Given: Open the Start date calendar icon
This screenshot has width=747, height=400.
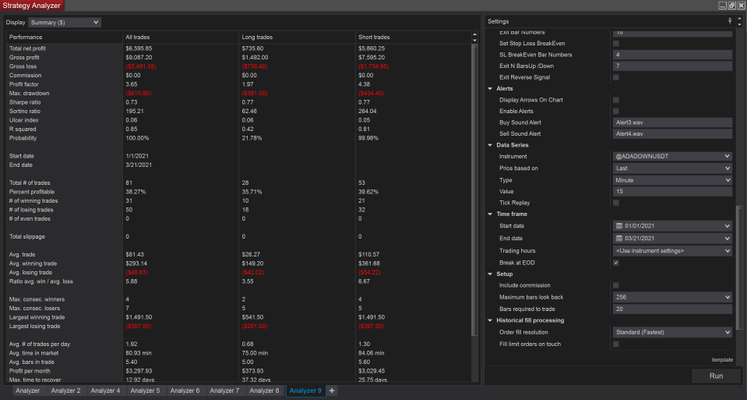Looking at the screenshot, I should (x=619, y=226).
